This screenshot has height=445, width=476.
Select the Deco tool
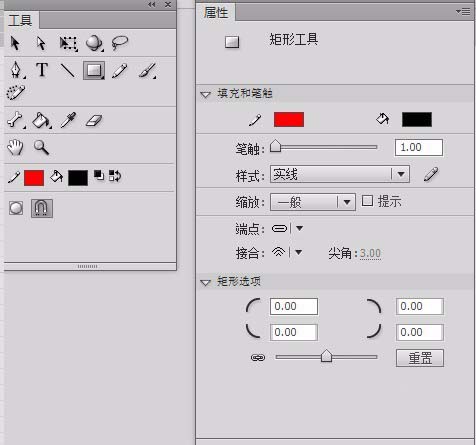click(x=16, y=92)
